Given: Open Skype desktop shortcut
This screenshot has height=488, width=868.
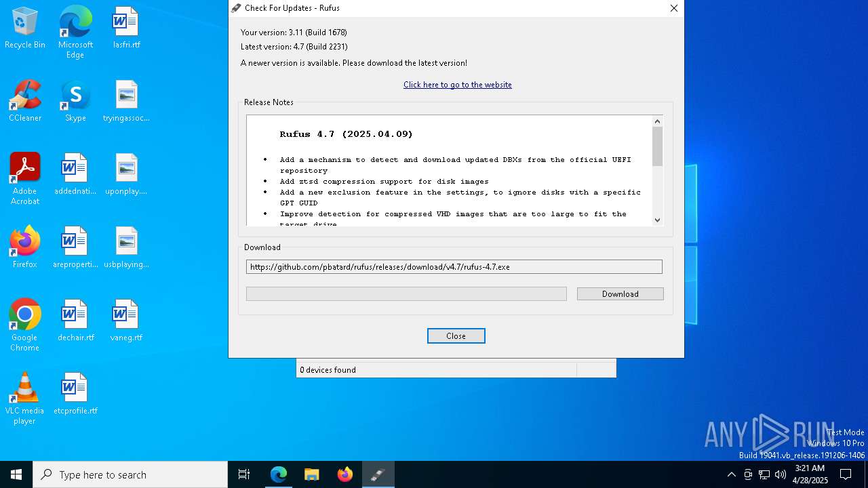Looking at the screenshot, I should (x=75, y=102).
